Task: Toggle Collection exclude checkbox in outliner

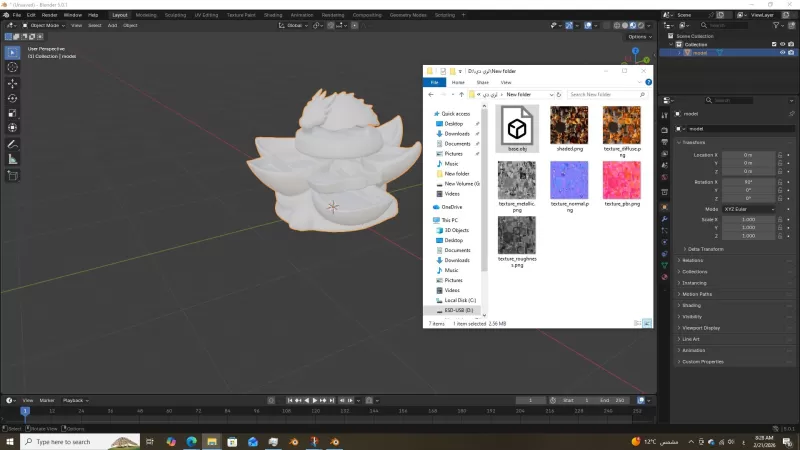Action: pos(774,44)
